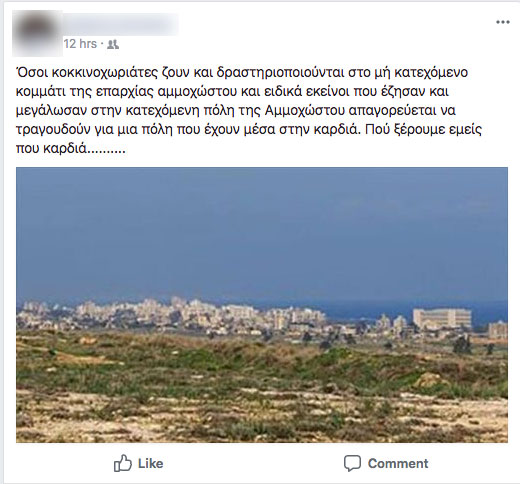Click the 'Comment' text label
The height and width of the screenshot is (484, 520).
pos(398,464)
